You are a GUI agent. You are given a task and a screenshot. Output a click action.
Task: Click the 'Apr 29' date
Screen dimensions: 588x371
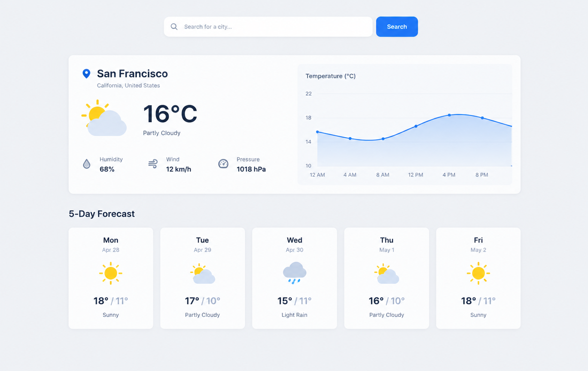[203, 250]
